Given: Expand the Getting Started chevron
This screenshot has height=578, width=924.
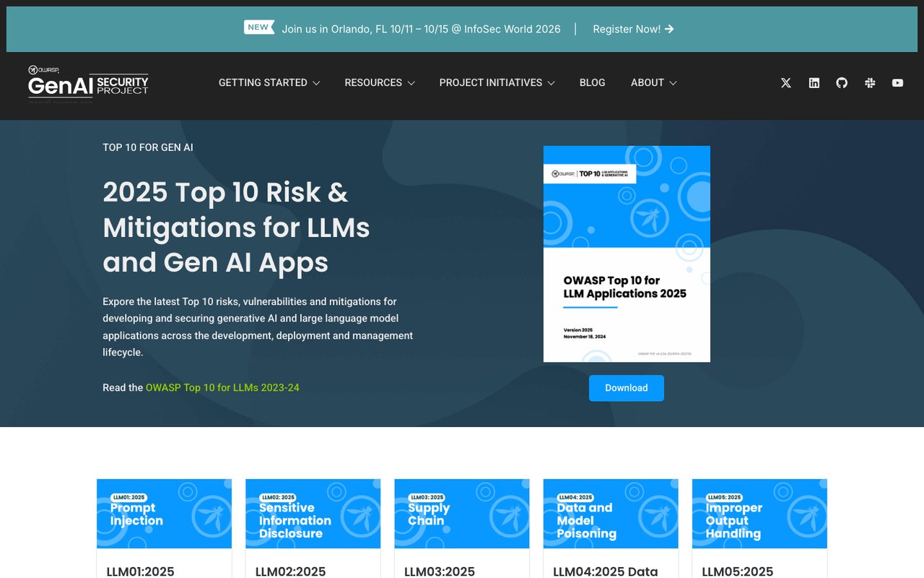Looking at the screenshot, I should tap(315, 83).
